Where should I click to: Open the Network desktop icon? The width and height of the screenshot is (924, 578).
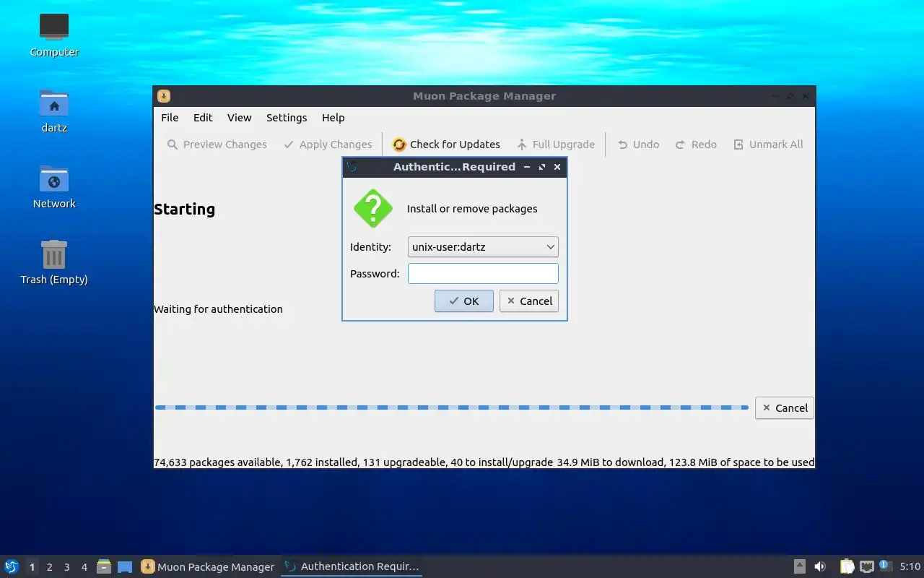pyautogui.click(x=54, y=187)
